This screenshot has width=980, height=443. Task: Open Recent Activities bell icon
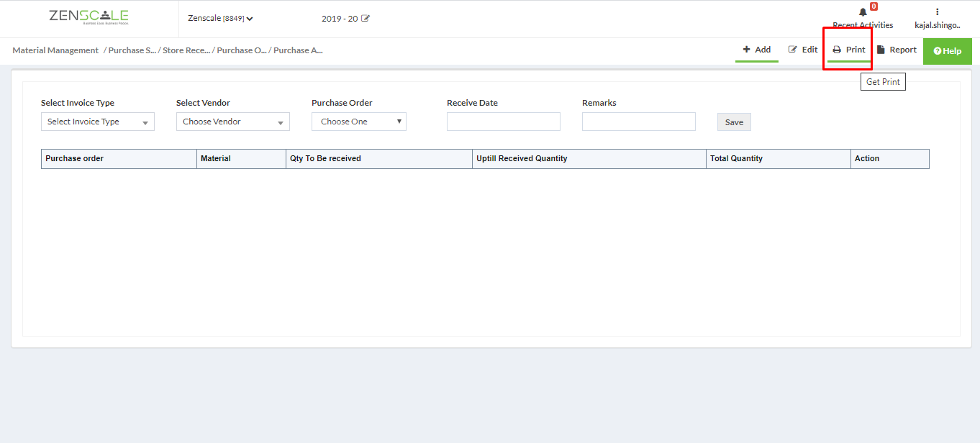[863, 12]
